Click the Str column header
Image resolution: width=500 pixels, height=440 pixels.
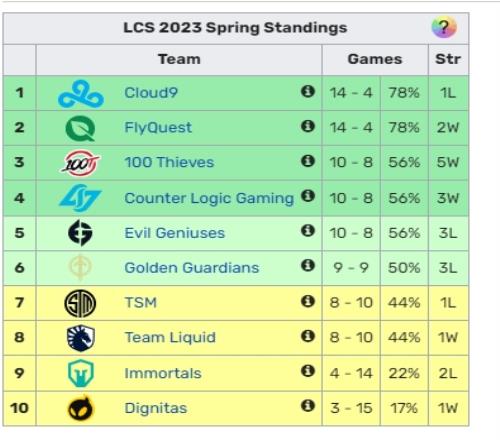click(448, 59)
